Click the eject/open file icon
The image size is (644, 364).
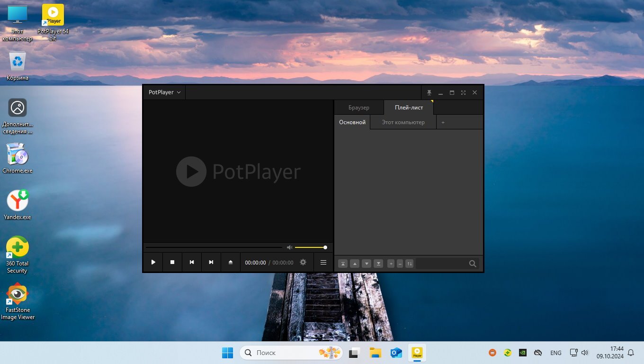pyautogui.click(x=231, y=262)
